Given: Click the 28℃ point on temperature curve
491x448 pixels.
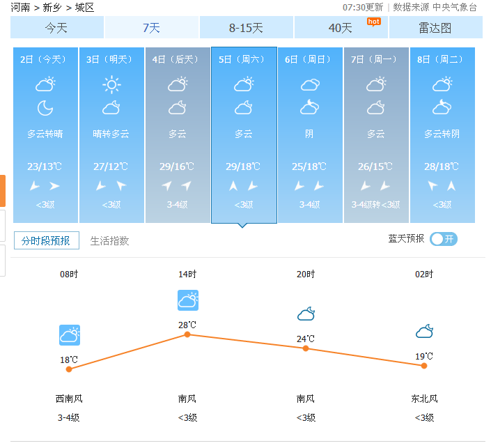Looking at the screenshot, I should tap(187, 334).
